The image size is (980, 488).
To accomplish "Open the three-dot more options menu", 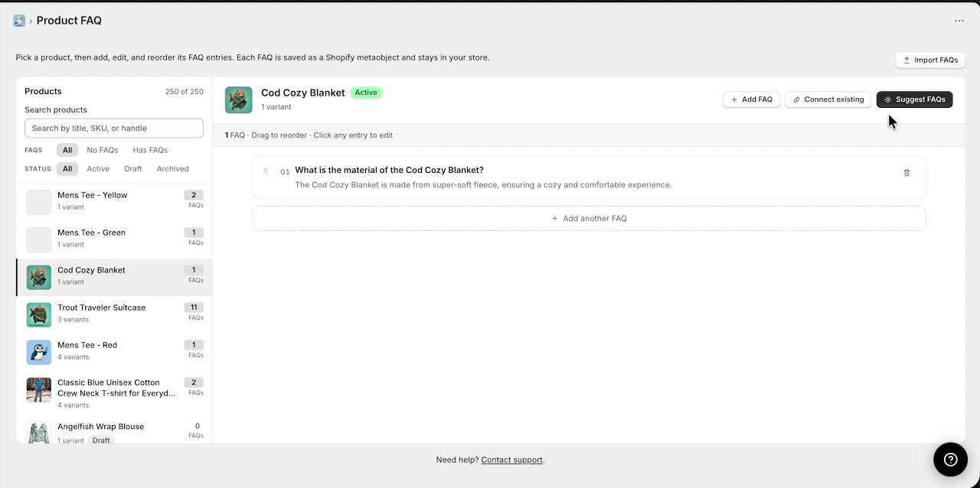I will 959,21.
